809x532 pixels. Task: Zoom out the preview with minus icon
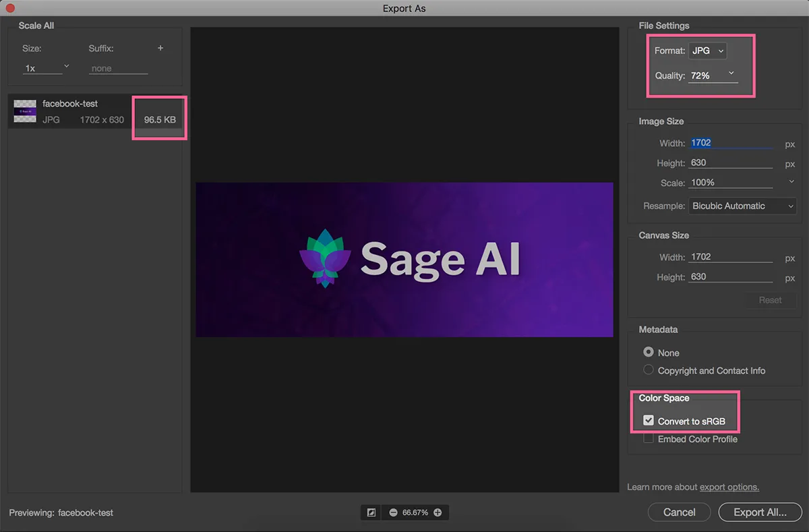click(x=393, y=512)
